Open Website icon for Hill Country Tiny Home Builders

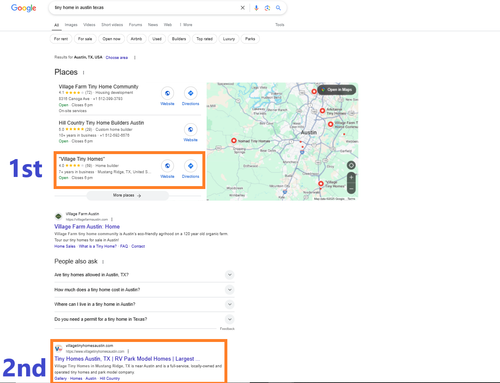(x=191, y=129)
